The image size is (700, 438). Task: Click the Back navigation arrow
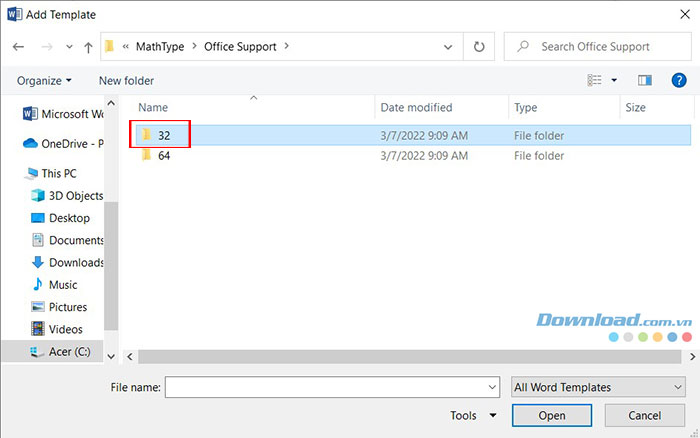tap(18, 47)
